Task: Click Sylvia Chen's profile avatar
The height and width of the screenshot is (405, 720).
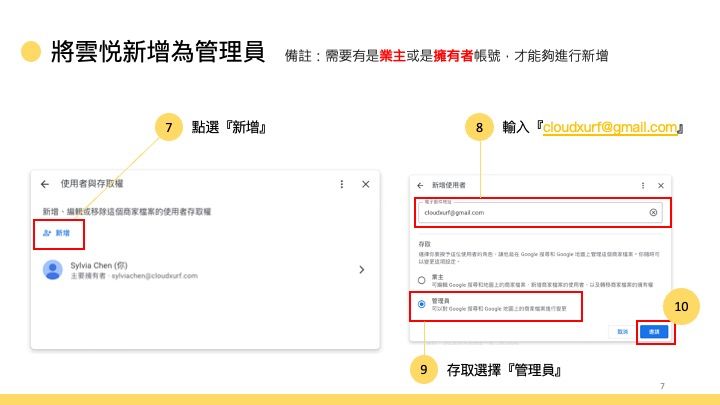Action: tap(54, 270)
